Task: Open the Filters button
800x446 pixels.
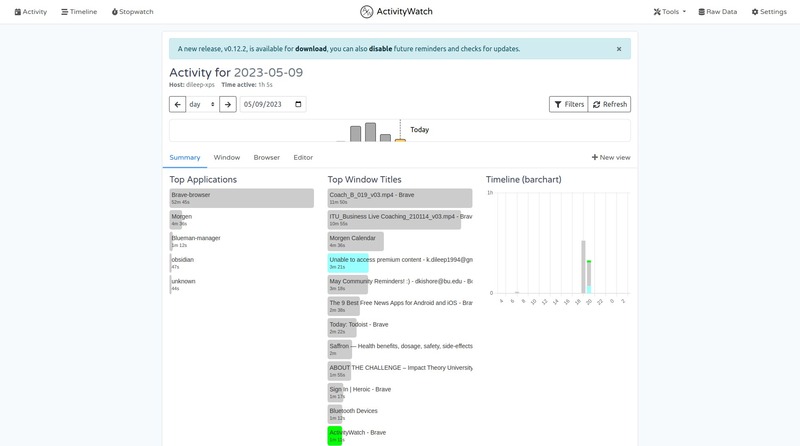Action: [x=569, y=104]
